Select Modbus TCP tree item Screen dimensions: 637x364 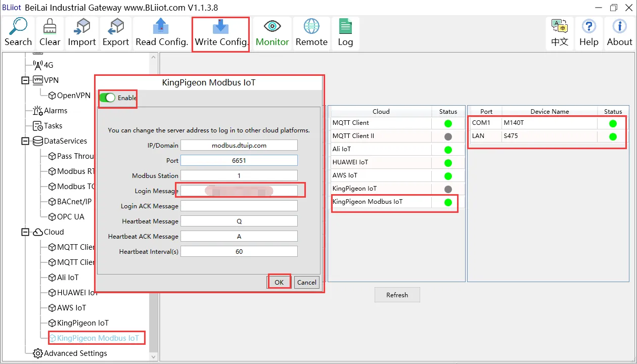(x=71, y=187)
